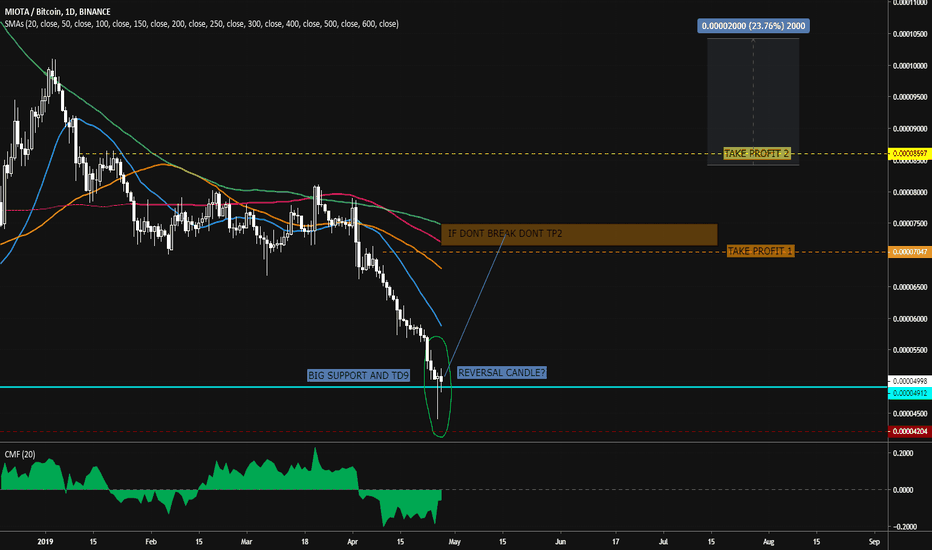This screenshot has width=932, height=550.
Task: Click the Sep date axis label
Action: tap(874, 542)
